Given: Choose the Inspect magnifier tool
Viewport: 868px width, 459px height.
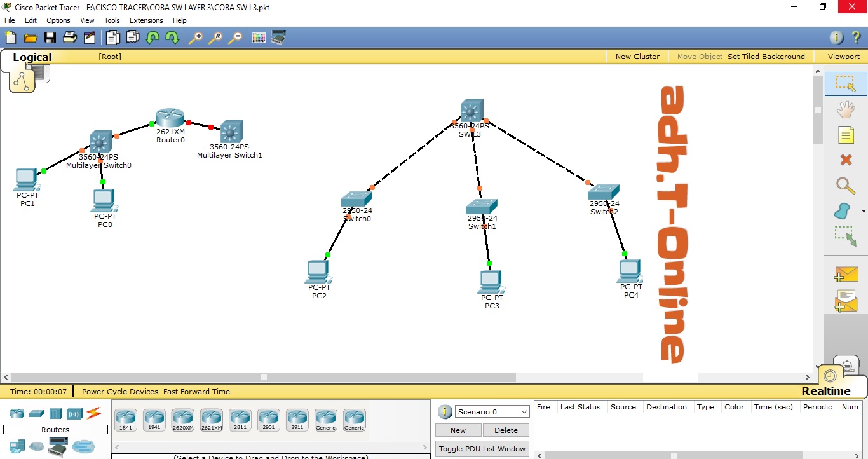Looking at the screenshot, I should (846, 186).
